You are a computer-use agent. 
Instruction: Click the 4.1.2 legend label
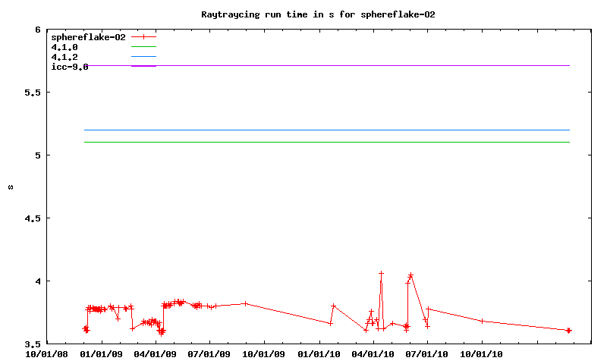tap(64, 57)
